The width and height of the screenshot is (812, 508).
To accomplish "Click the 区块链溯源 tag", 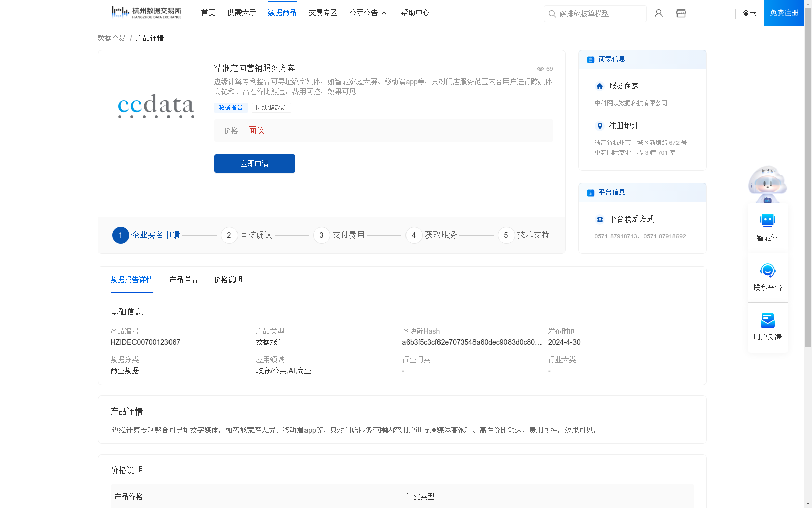I will coord(271,108).
